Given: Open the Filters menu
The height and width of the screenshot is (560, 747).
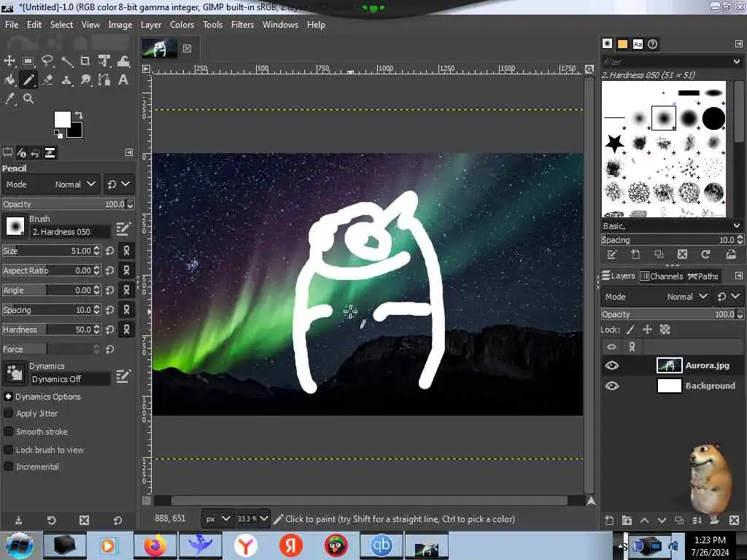Looking at the screenshot, I should [242, 25].
